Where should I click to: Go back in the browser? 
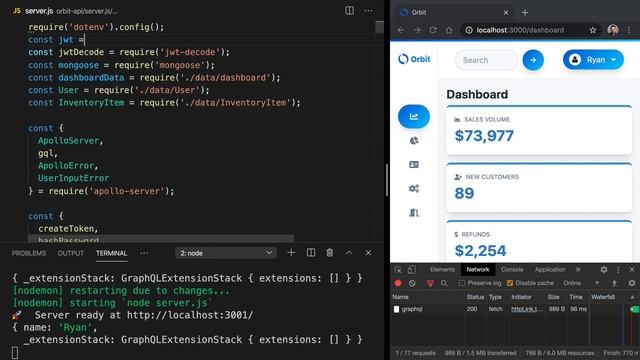[401, 30]
